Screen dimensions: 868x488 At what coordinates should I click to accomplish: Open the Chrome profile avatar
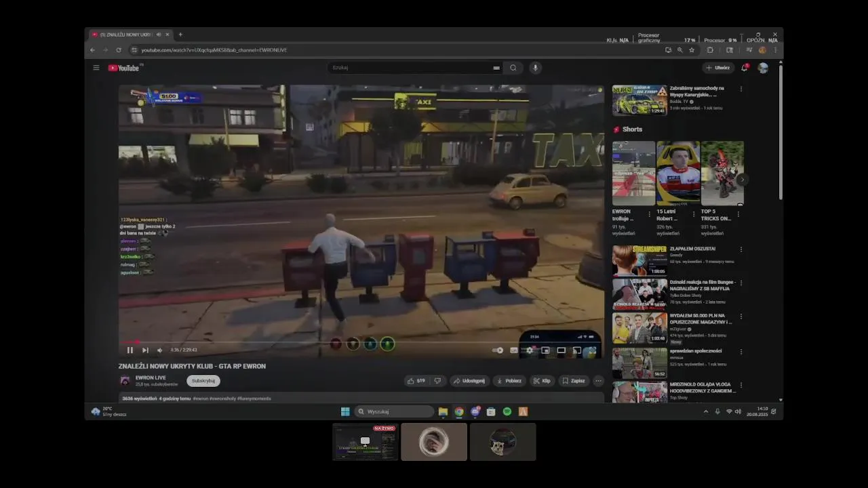pos(762,50)
